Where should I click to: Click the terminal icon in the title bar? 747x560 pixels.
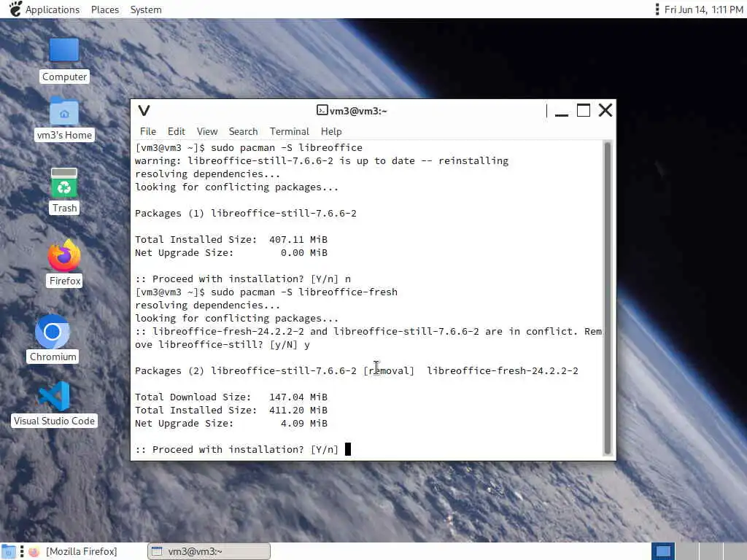322,111
